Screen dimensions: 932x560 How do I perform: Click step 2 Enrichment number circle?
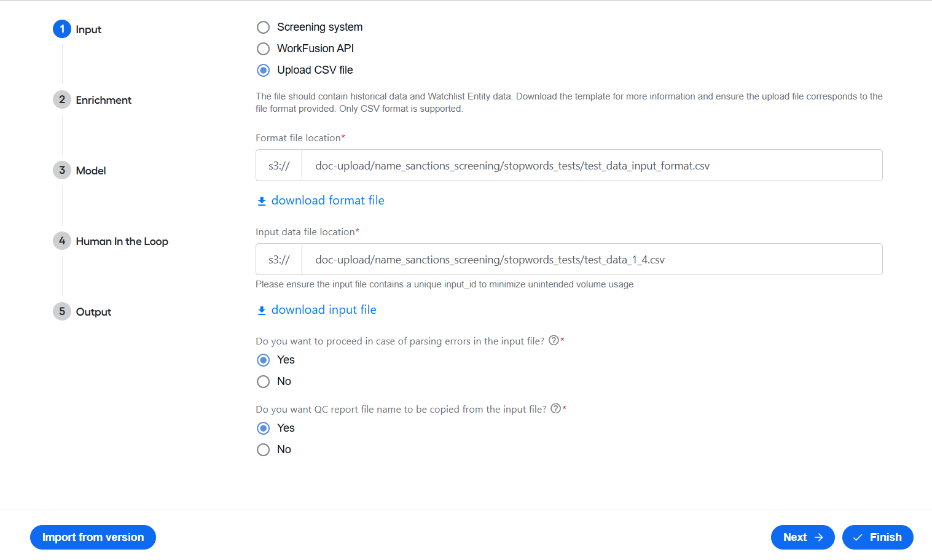tap(62, 99)
